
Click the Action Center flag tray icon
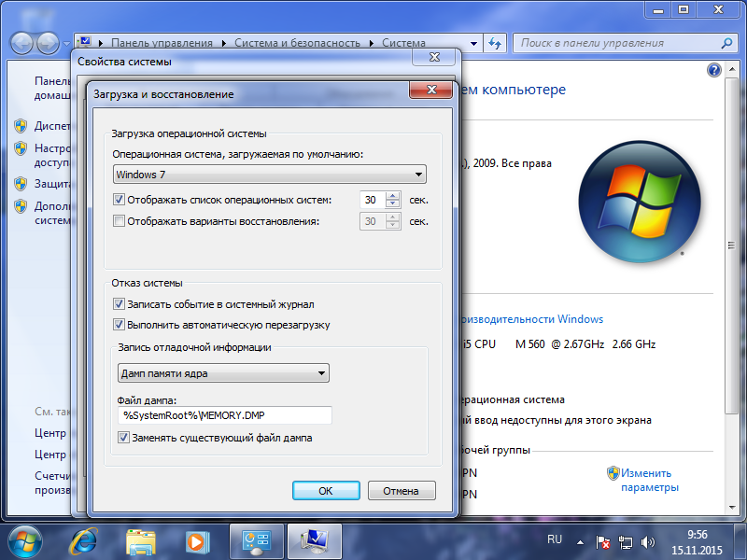point(604,541)
